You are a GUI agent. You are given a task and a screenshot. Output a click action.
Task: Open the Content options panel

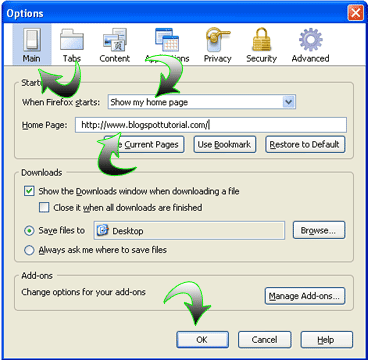click(114, 44)
